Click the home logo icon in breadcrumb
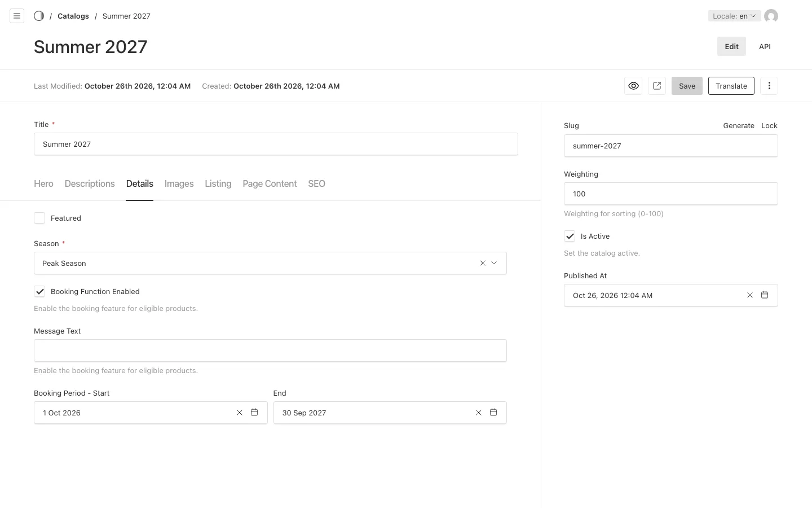This screenshot has width=812, height=508. (39, 16)
